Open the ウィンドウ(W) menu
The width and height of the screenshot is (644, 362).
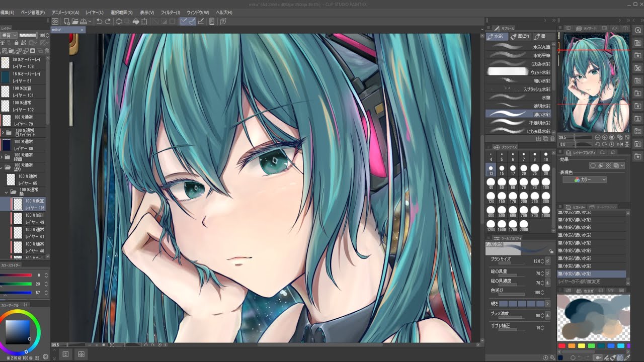(198, 12)
